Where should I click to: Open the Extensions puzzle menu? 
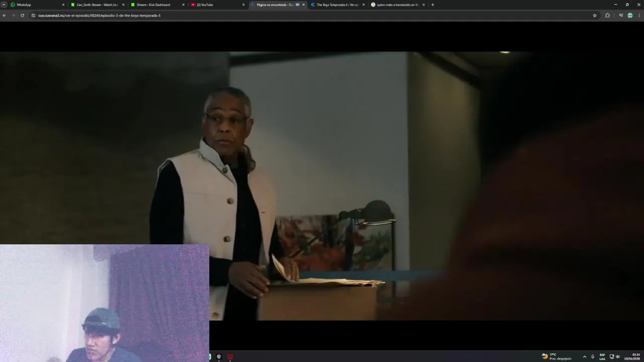click(x=607, y=16)
